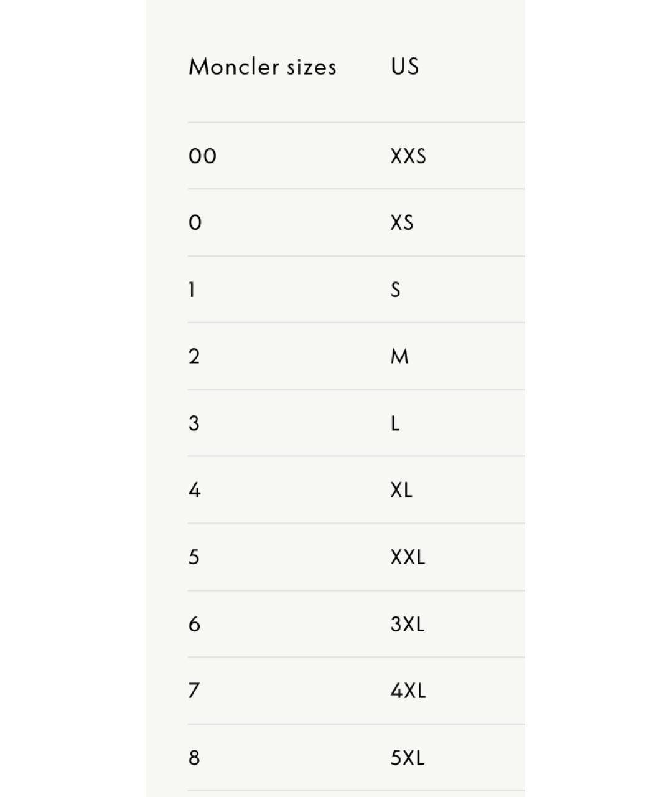The image size is (672, 797).
Task: Select the XXL entry in US column
Action: 408,557
